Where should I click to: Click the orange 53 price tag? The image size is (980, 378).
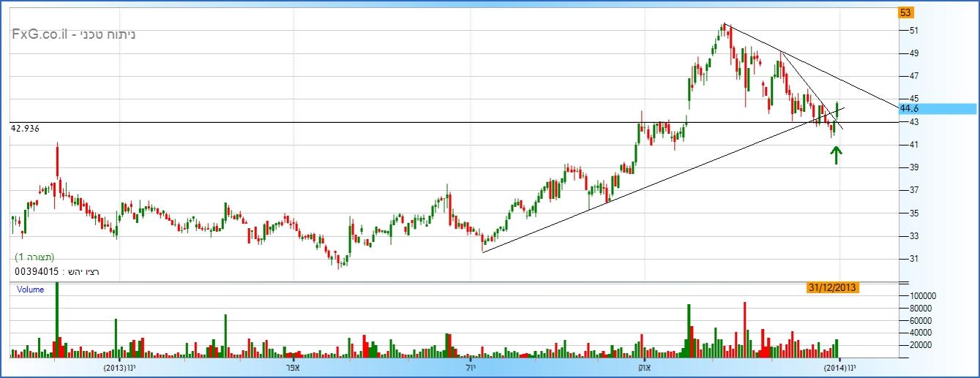coord(905,12)
